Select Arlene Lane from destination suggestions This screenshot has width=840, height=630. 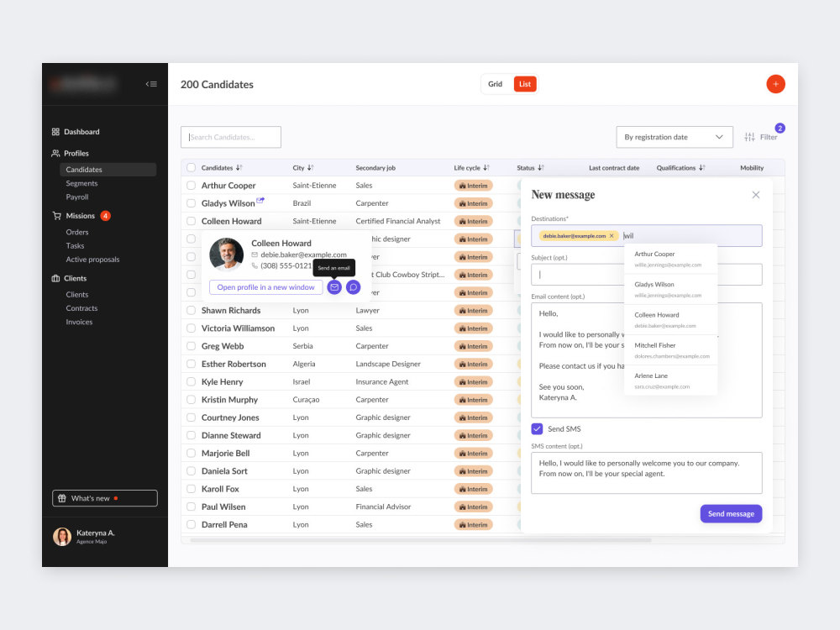tap(670, 381)
